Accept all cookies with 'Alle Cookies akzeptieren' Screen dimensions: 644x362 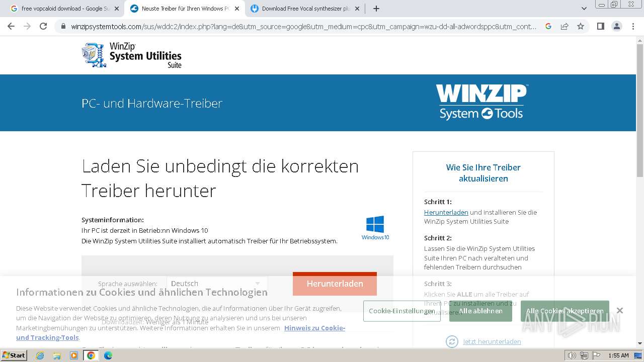tap(565, 311)
